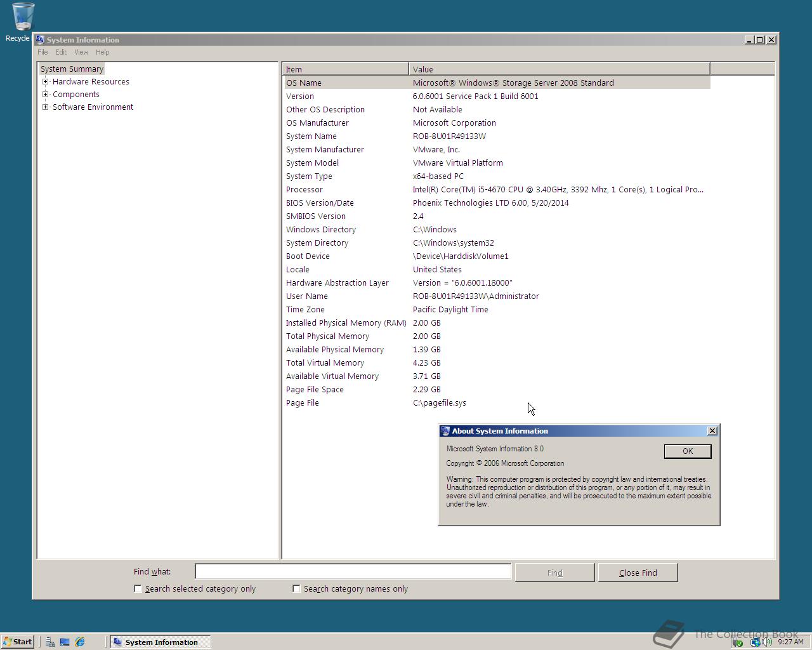The image size is (812, 650).
Task: Click the 9:27 AM taskbar clock
Action: pyautogui.click(x=790, y=642)
